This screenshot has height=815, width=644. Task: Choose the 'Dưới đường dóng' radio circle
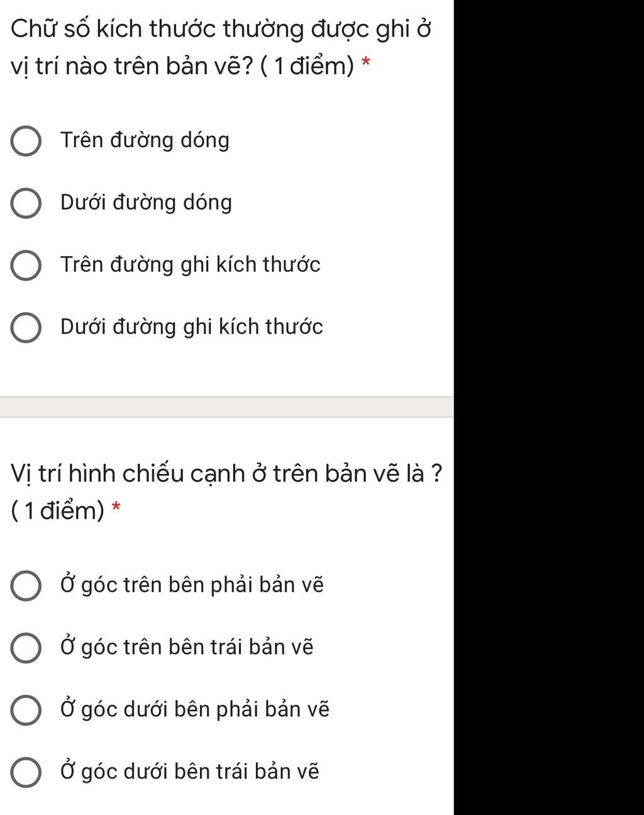point(26,204)
